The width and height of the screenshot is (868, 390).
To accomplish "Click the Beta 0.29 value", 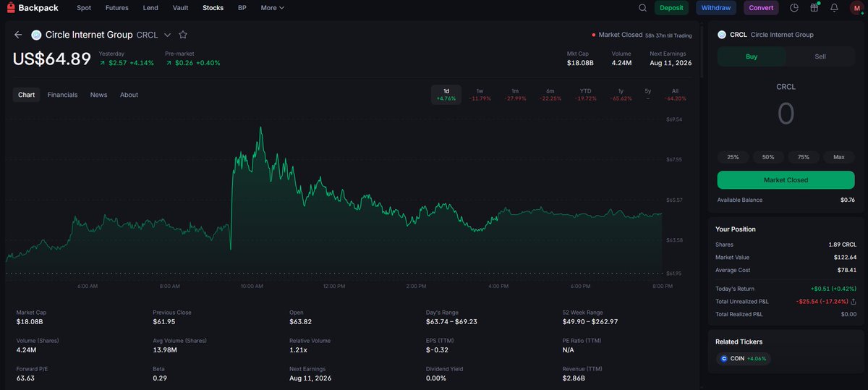I will [x=160, y=378].
